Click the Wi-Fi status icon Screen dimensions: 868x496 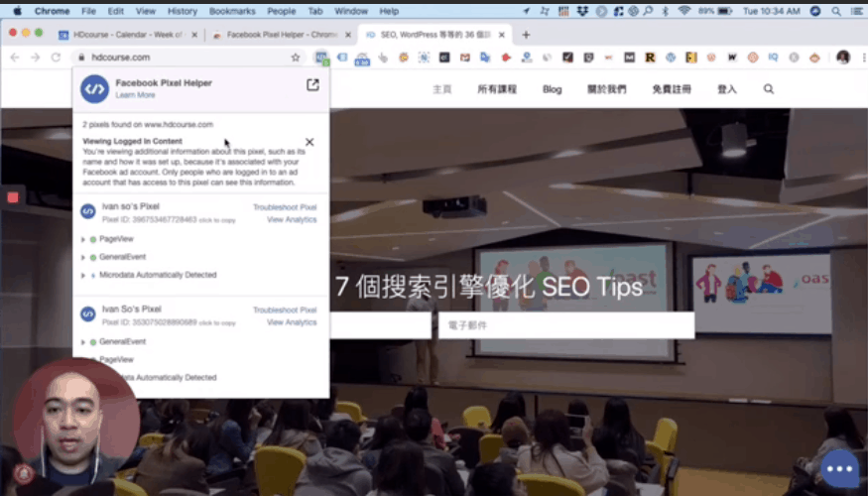pos(684,11)
